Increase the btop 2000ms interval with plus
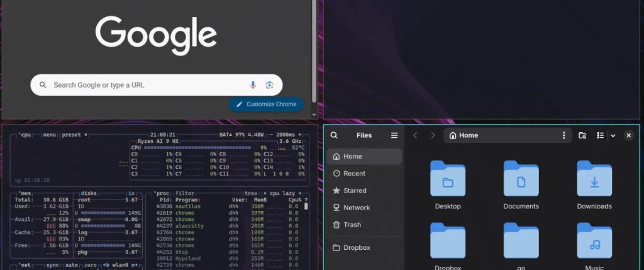Viewport: 644px width, 270px height. point(300,135)
